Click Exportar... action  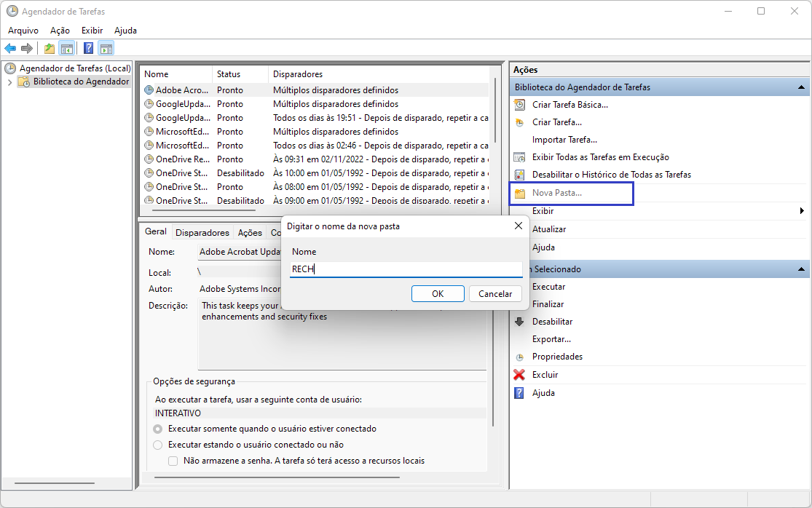[x=551, y=339]
